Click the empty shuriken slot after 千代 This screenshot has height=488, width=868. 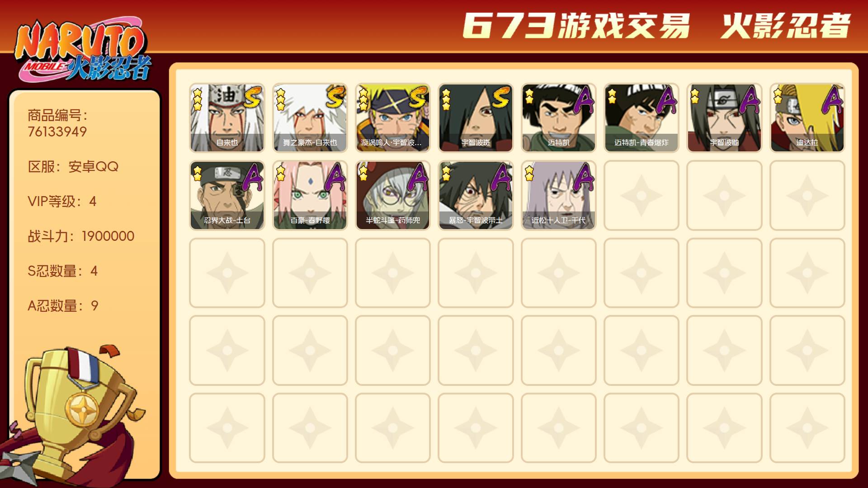641,195
